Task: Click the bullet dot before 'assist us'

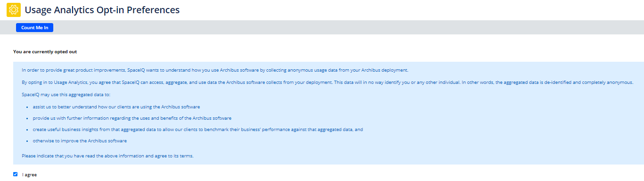Action: click(28, 107)
